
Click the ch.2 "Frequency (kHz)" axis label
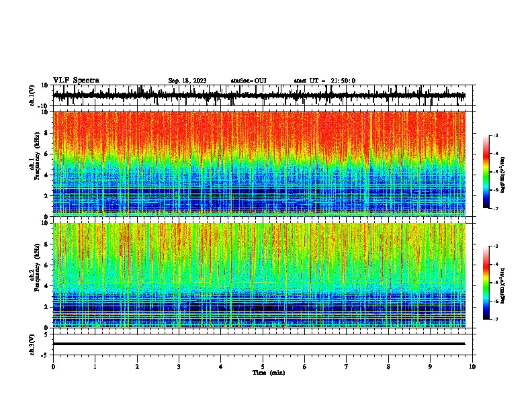[37, 267]
